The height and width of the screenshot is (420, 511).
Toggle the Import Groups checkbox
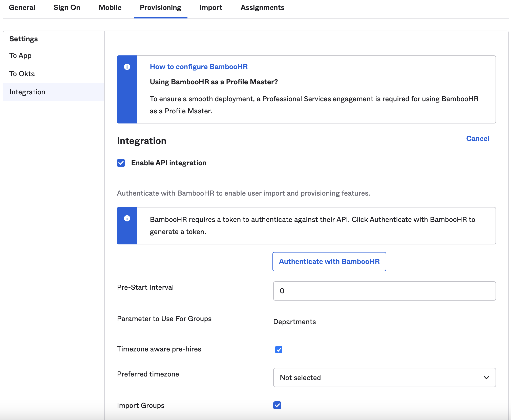pos(277,405)
